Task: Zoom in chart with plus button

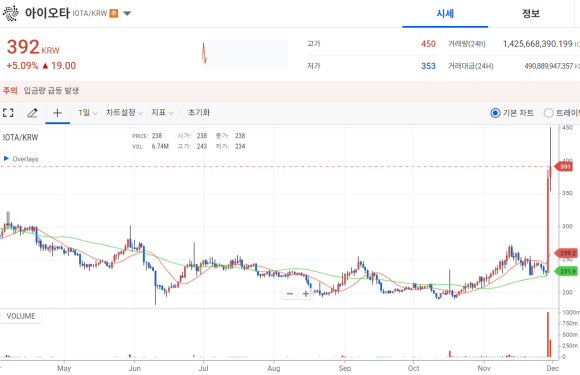Action: click(306, 294)
